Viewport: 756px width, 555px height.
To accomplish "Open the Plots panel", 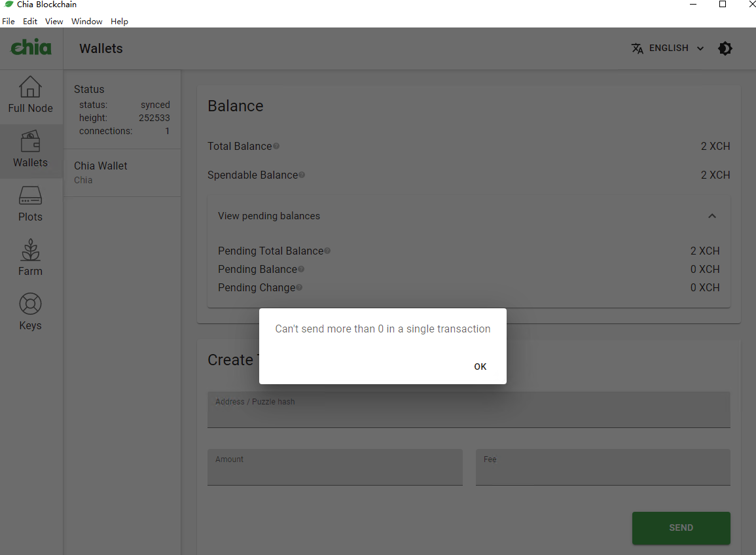I will click(30, 204).
